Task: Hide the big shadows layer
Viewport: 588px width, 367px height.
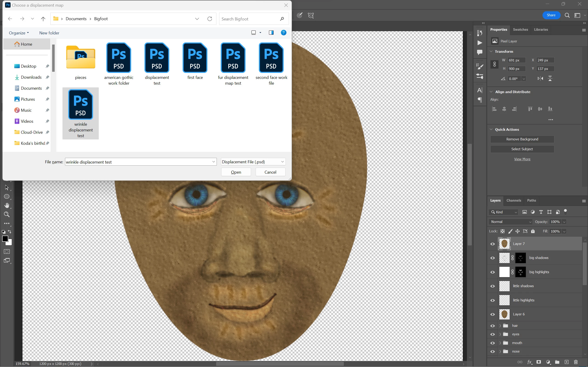Action: (492, 258)
